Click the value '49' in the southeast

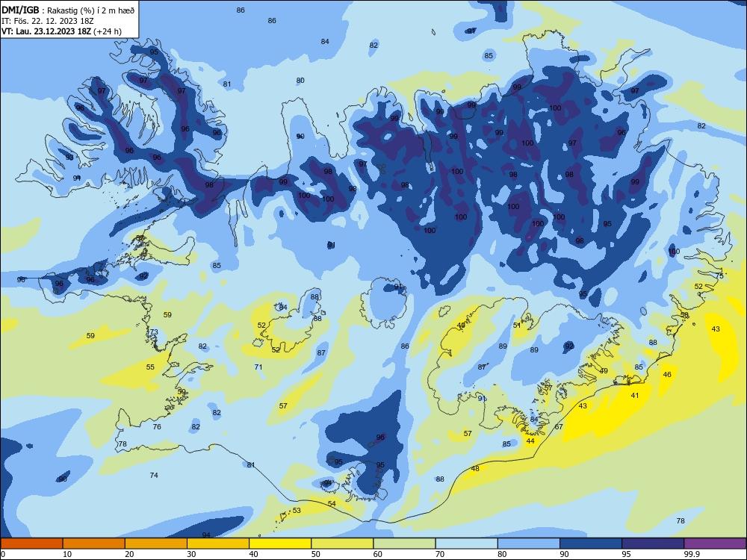(x=604, y=370)
